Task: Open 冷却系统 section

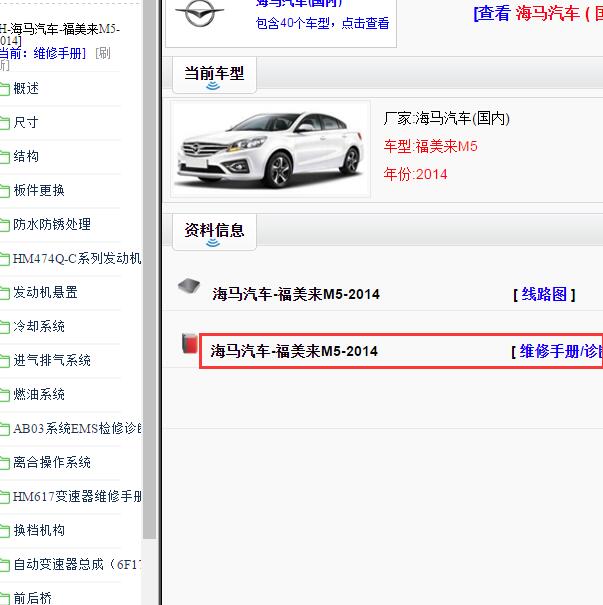Action: click(39, 326)
